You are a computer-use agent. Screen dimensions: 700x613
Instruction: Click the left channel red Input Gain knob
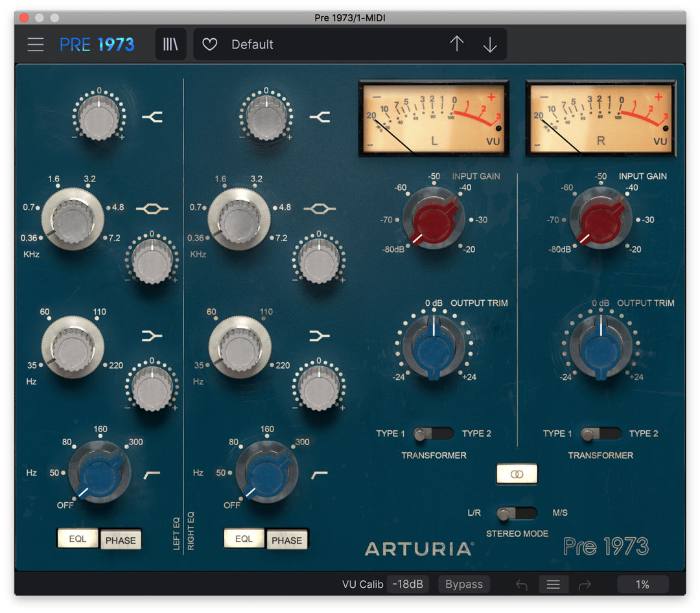click(434, 219)
